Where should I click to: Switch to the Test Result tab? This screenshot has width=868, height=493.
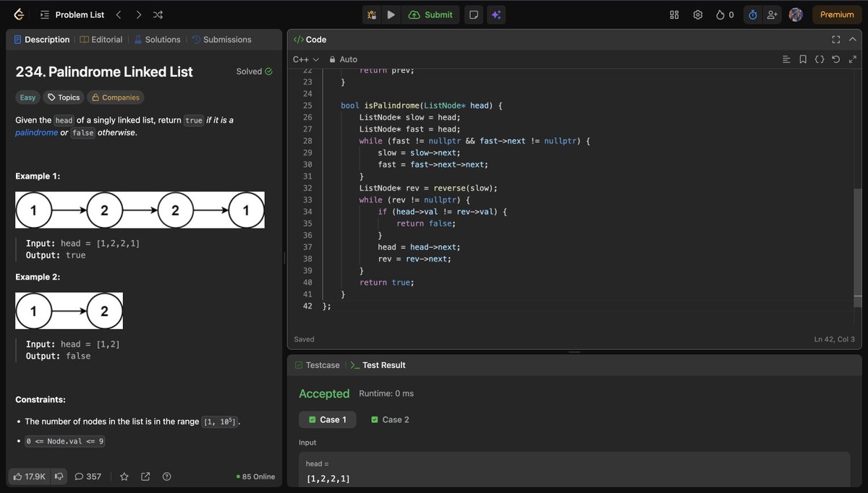378,365
